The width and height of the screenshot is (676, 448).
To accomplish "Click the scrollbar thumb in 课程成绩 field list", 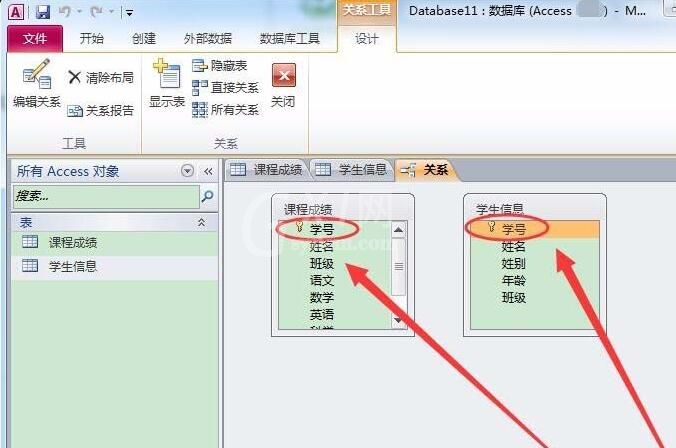I will [398, 266].
